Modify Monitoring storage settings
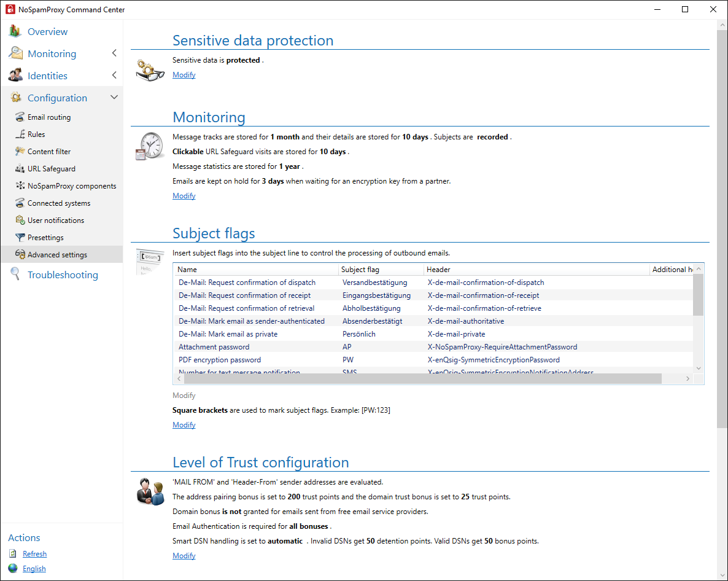The image size is (728, 581). [184, 196]
